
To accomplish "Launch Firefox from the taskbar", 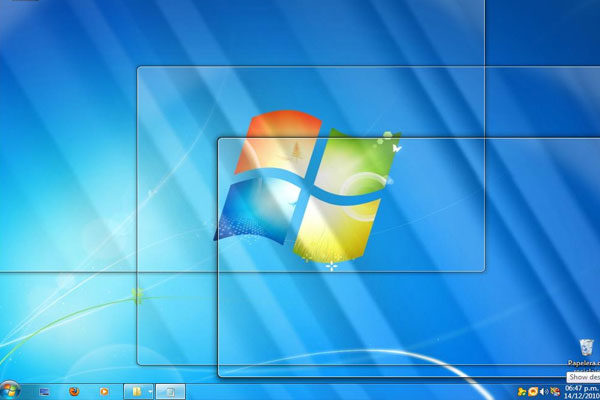I will [74, 391].
